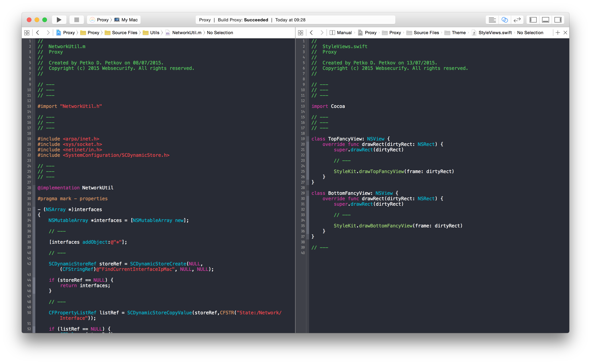
Task: Toggle the Navigator panel
Action: 533,20
